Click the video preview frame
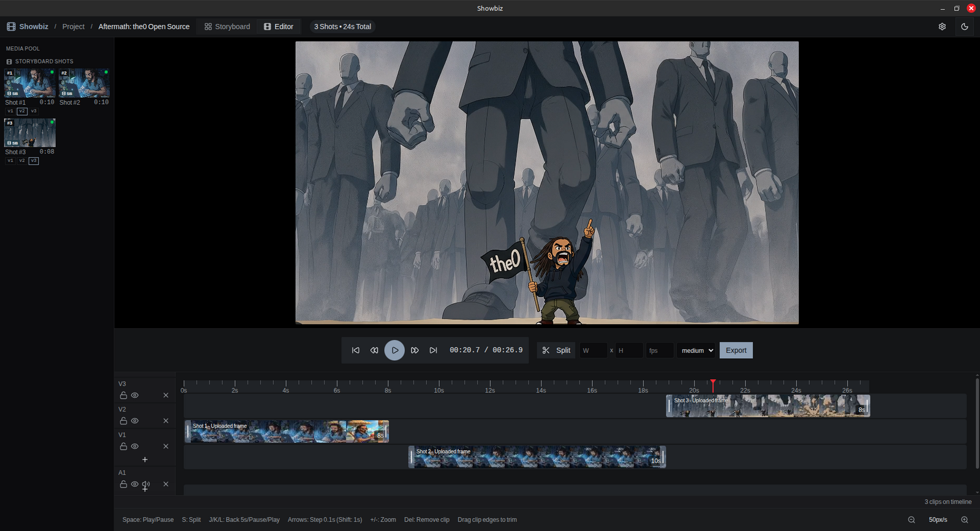 coord(547,183)
